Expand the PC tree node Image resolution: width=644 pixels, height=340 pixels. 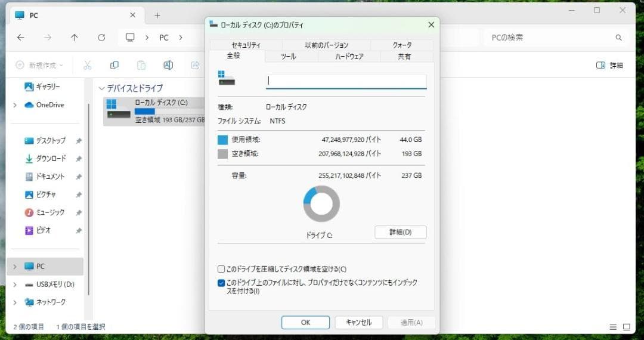pos(15,267)
